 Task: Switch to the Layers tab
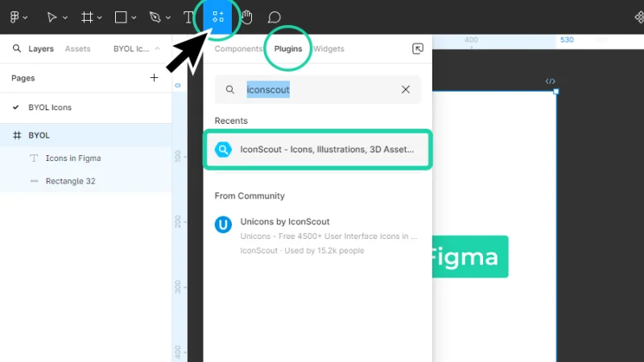click(41, 48)
